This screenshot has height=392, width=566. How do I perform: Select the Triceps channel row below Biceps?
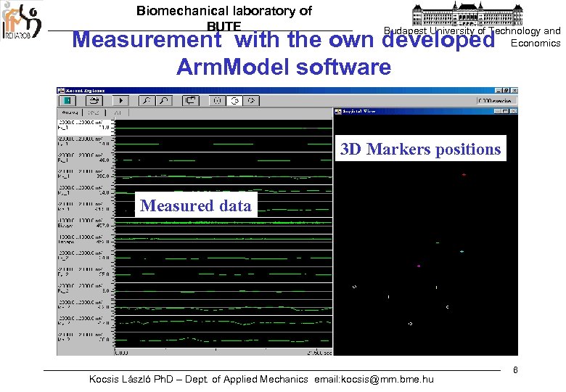point(84,242)
